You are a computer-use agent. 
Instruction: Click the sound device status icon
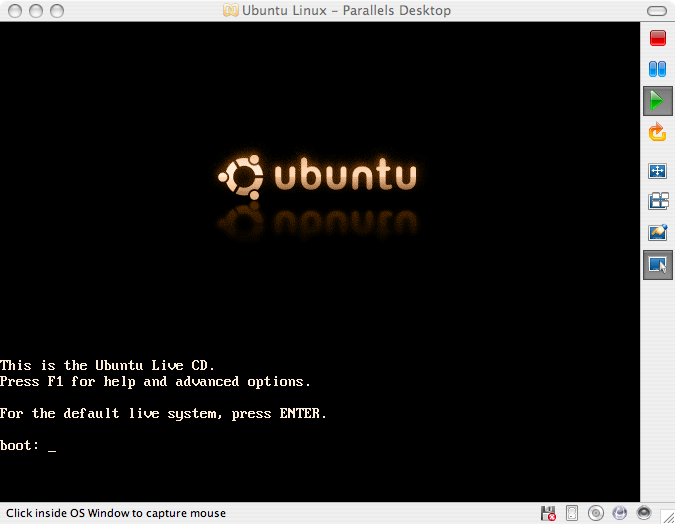click(x=644, y=513)
